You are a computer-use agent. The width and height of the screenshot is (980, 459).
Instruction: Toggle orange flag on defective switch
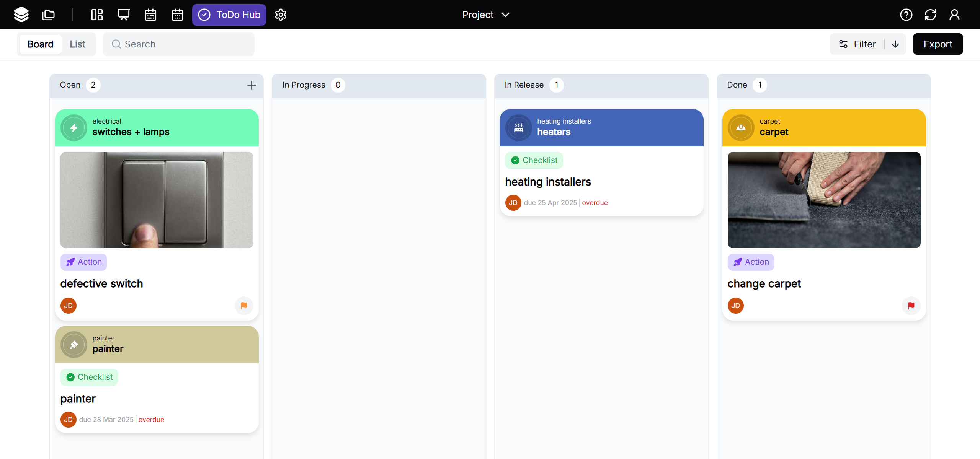(x=244, y=306)
